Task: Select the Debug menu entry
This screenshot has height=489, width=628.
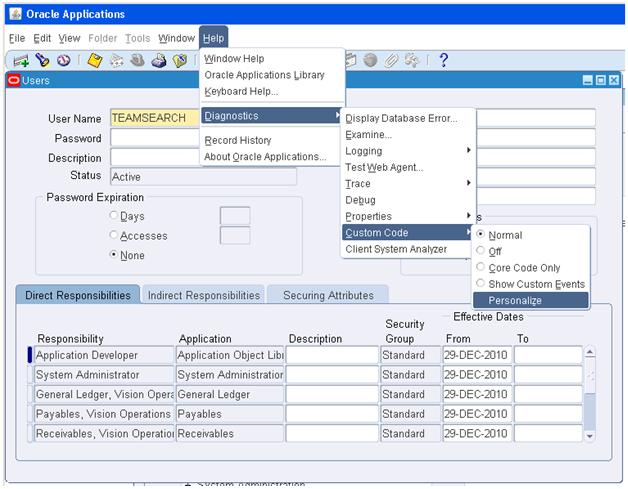Action: point(408,200)
